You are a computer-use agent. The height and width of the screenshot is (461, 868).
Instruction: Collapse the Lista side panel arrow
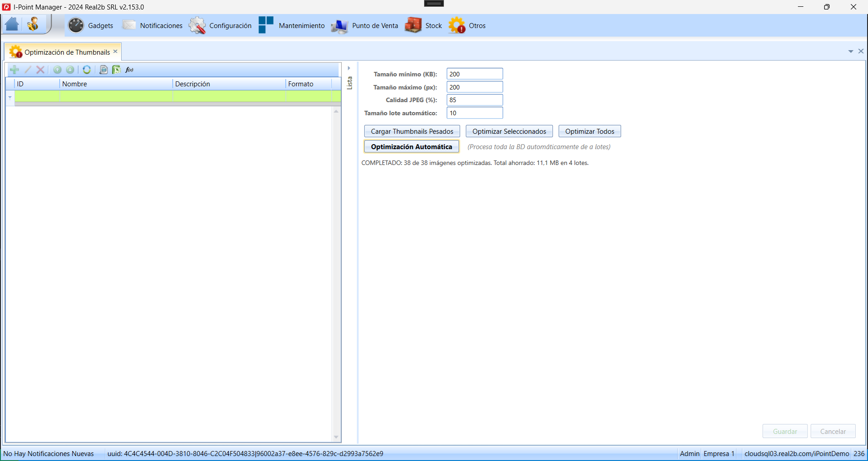pos(349,68)
